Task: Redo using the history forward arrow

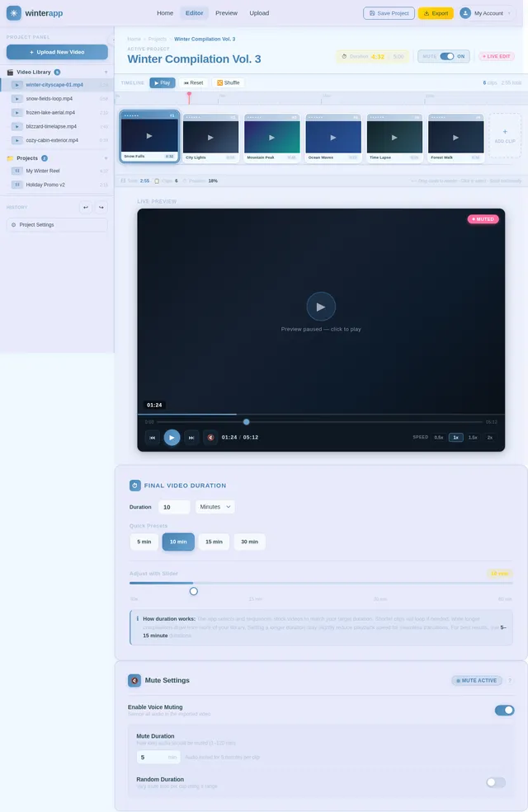Action: (x=101, y=207)
